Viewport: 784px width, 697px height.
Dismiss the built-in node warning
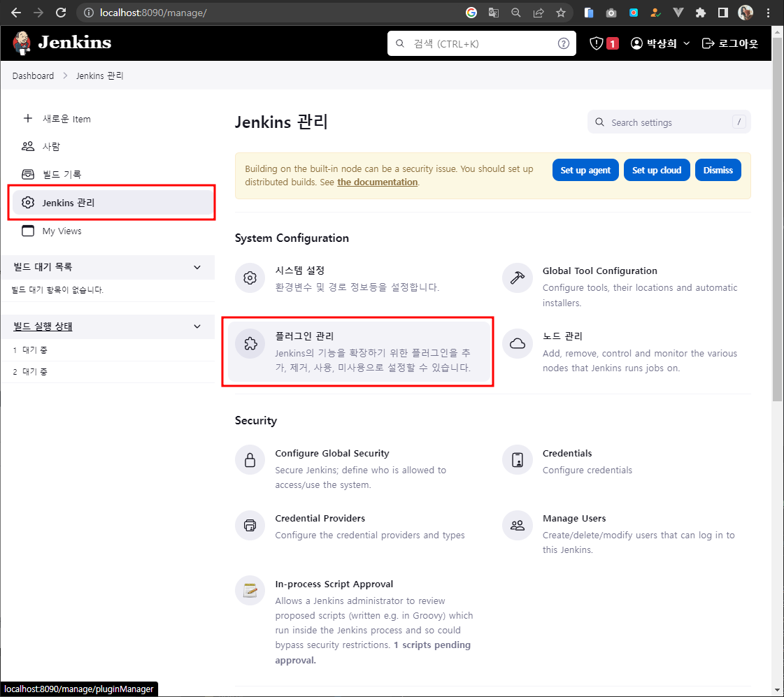[718, 171]
